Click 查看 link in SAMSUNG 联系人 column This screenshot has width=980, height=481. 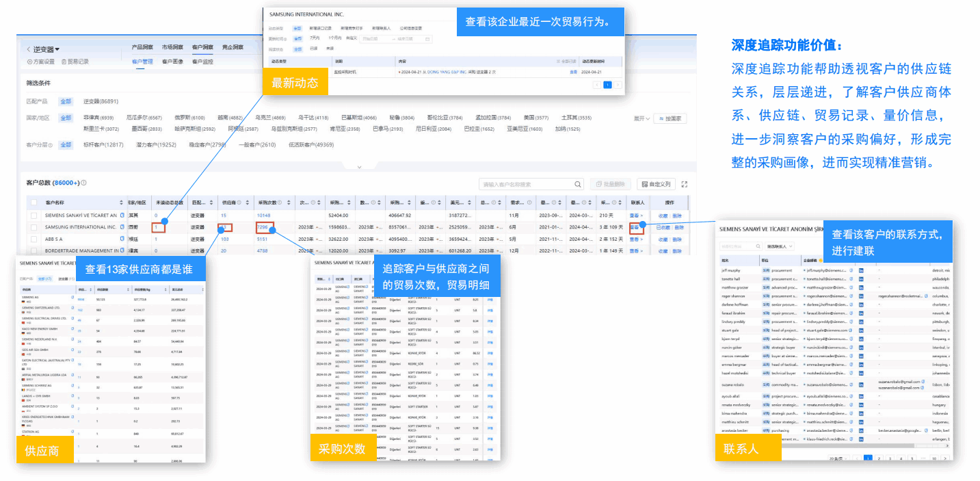[x=635, y=228]
